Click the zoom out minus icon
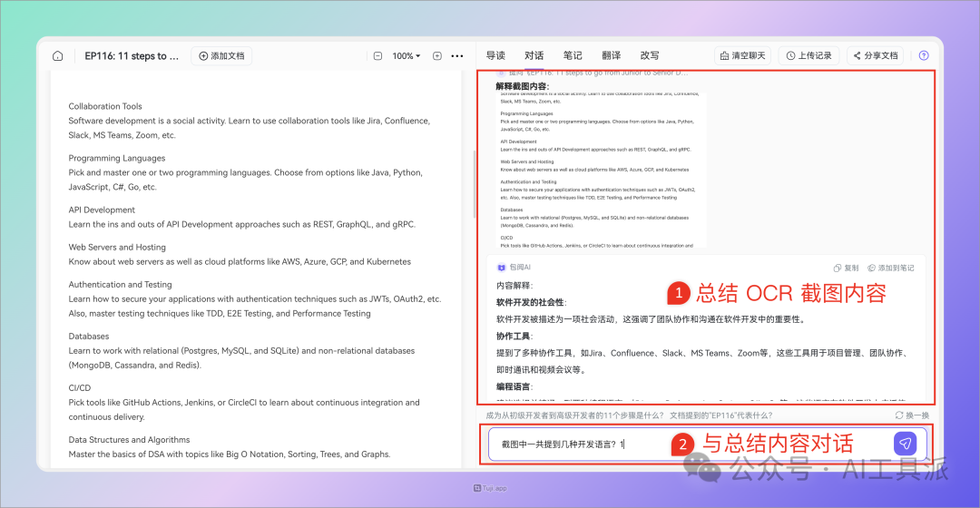Viewport: 980px width, 508px height. coord(377,56)
